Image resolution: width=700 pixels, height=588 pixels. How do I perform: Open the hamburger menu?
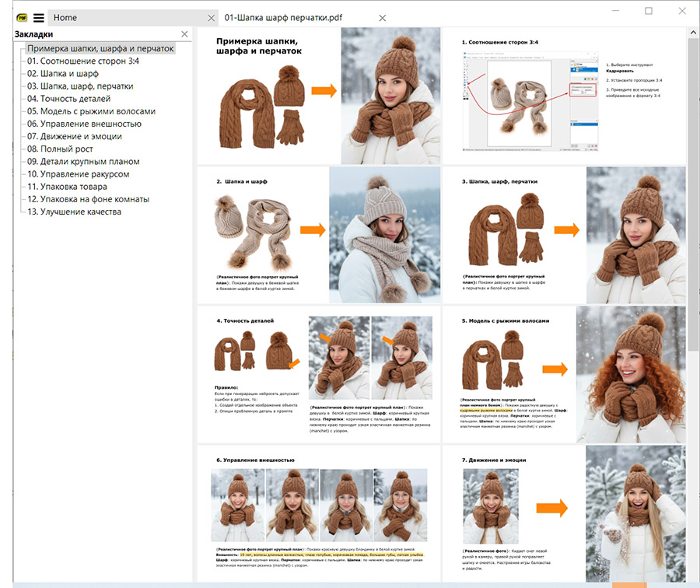point(38,17)
